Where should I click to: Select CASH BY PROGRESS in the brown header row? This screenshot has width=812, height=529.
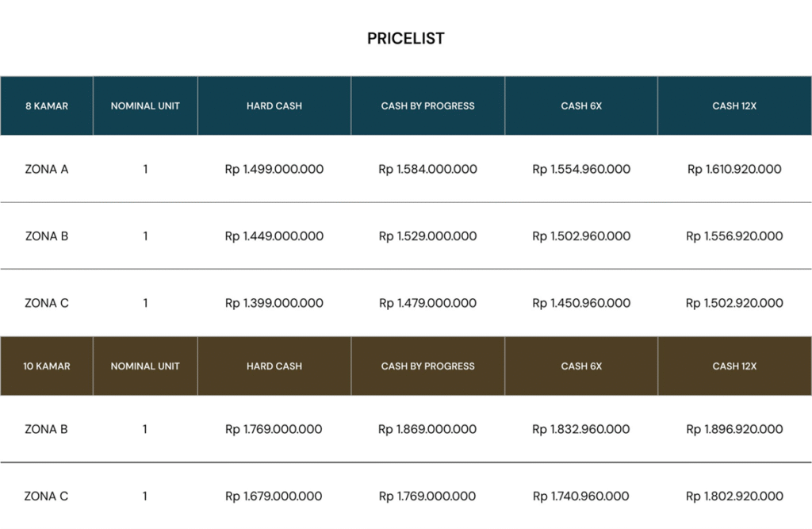[427, 366]
